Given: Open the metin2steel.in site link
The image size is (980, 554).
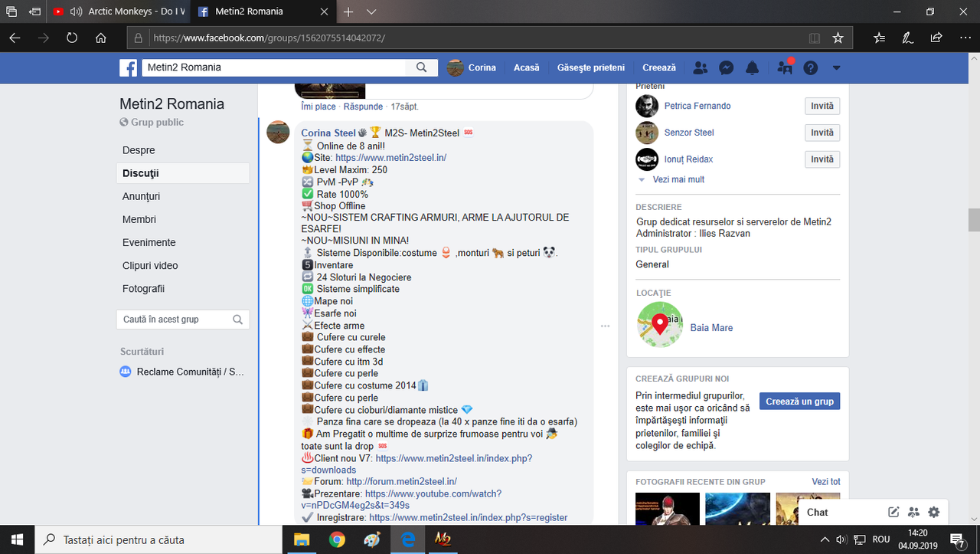Looking at the screenshot, I should 390,158.
